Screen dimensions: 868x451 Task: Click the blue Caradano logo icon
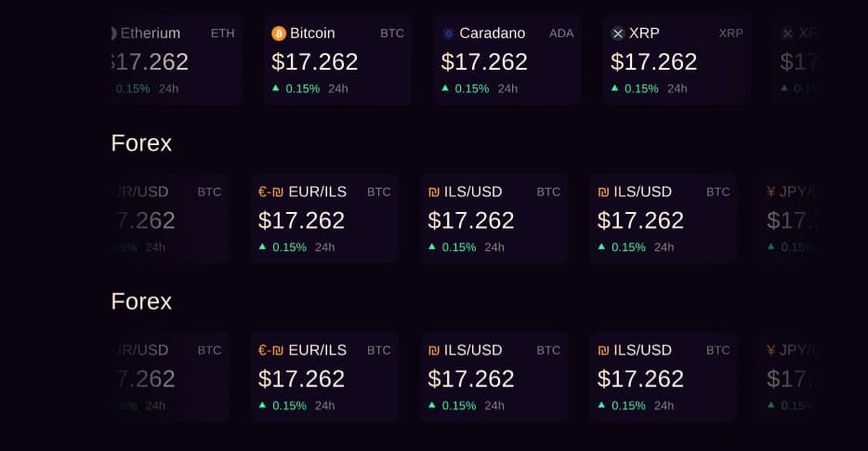click(x=449, y=33)
